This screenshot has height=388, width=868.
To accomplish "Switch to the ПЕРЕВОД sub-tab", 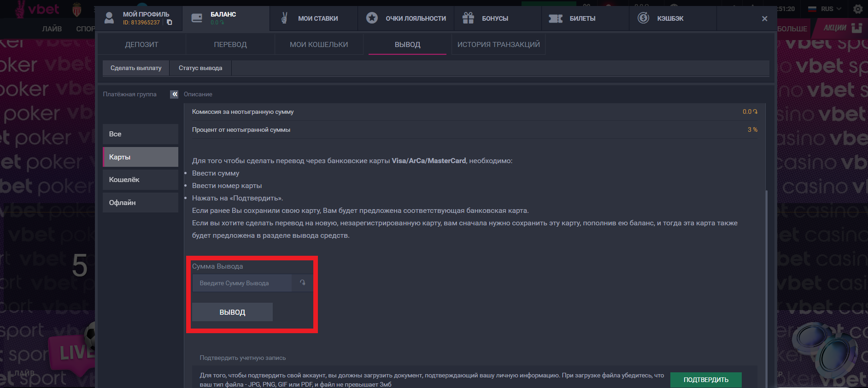I will [x=230, y=44].
